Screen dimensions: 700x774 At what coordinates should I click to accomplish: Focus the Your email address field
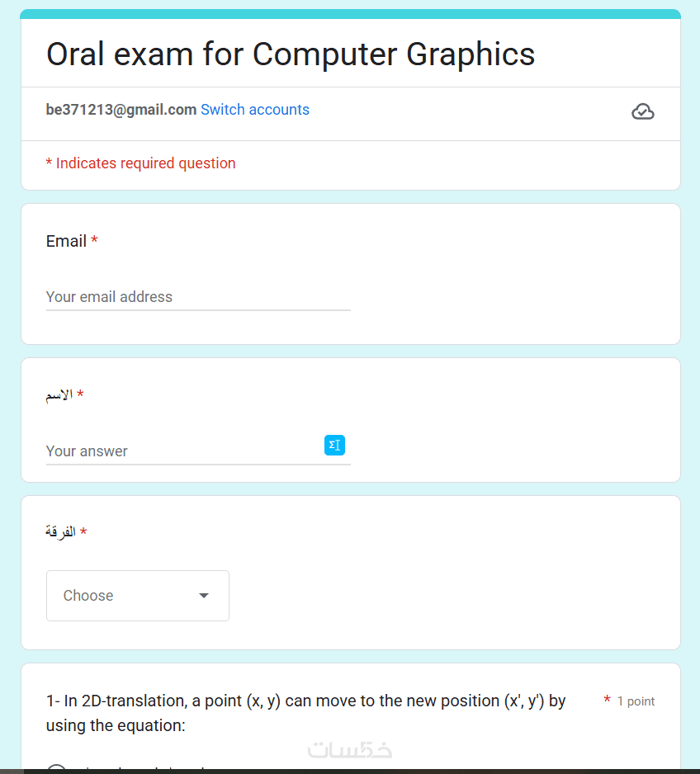198,297
